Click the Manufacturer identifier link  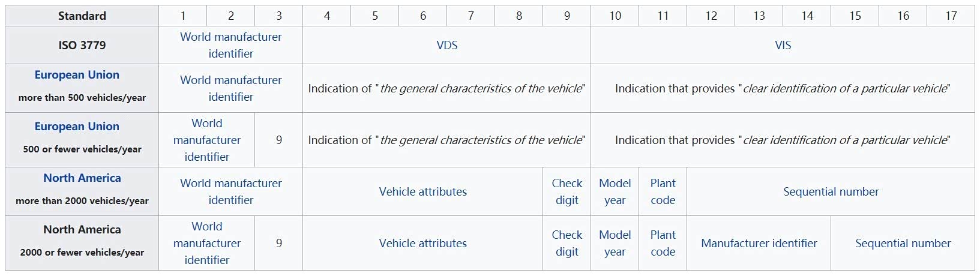click(x=759, y=243)
